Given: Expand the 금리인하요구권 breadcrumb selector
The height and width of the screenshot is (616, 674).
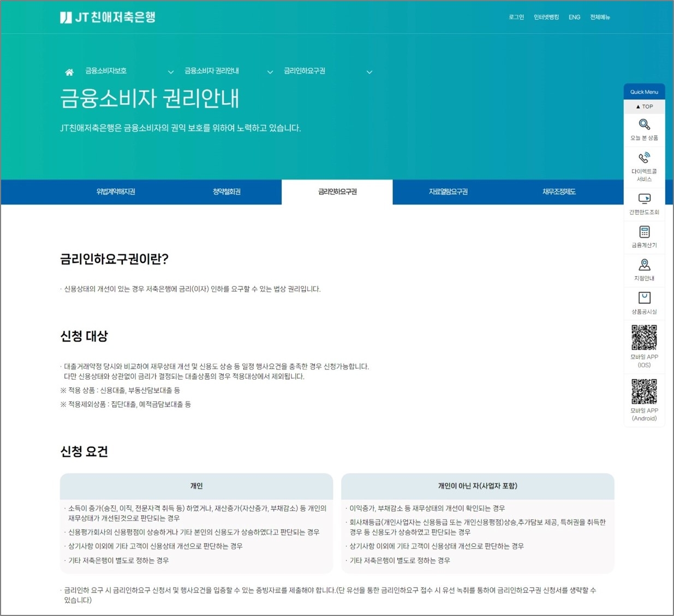Looking at the screenshot, I should 369,71.
